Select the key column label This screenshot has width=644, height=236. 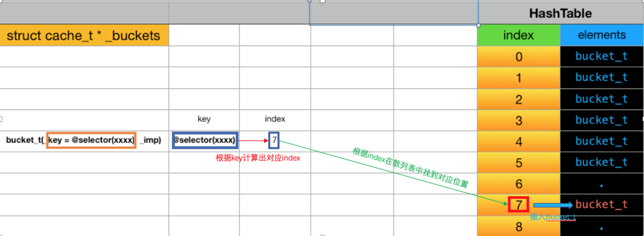[x=204, y=119]
